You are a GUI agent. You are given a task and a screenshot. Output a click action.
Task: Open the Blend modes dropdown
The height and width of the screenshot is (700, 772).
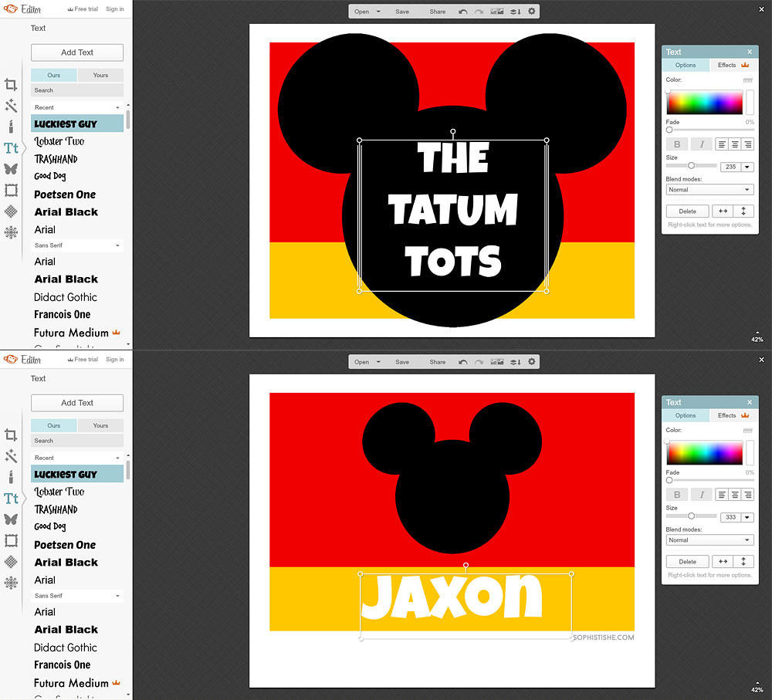tap(709, 189)
